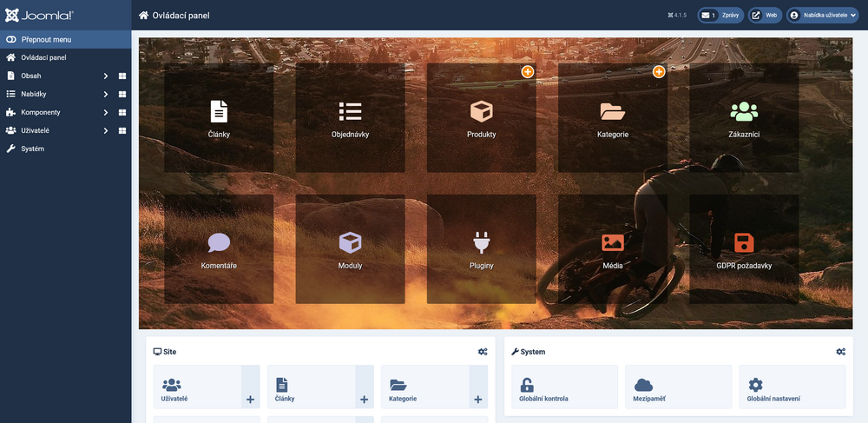Open the Pluginy plug tile
Image resolution: width=868 pixels, height=423 pixels.
tap(481, 249)
